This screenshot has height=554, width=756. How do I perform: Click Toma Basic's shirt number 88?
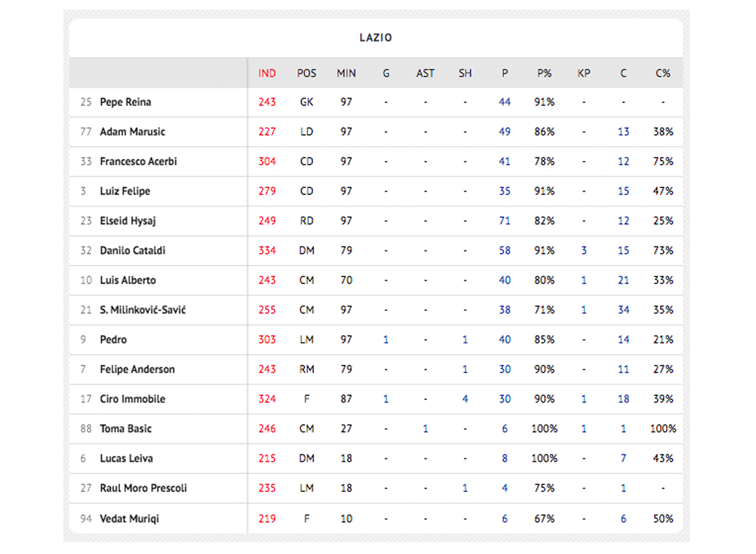coord(86,429)
